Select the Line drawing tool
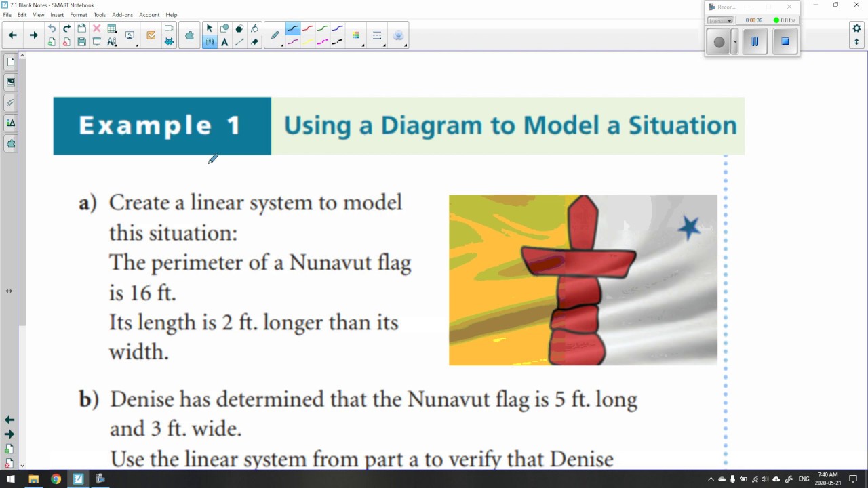This screenshot has height=488, width=868. (239, 42)
